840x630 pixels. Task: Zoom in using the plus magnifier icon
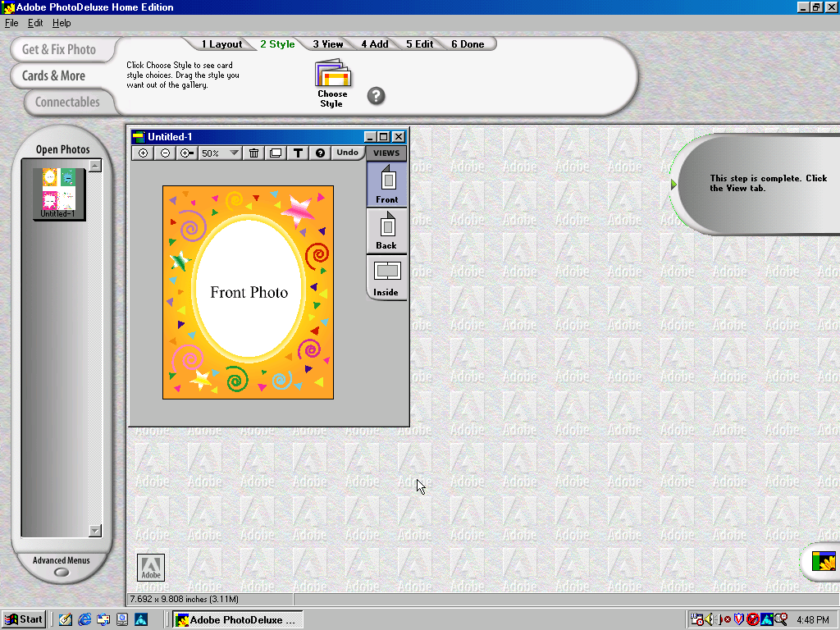click(144, 153)
